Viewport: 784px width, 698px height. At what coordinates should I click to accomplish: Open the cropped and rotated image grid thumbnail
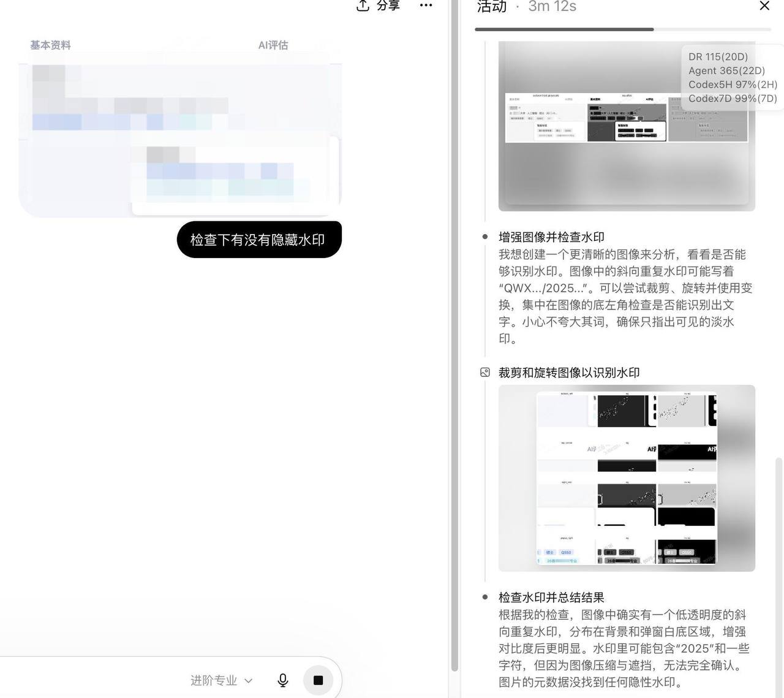627,478
